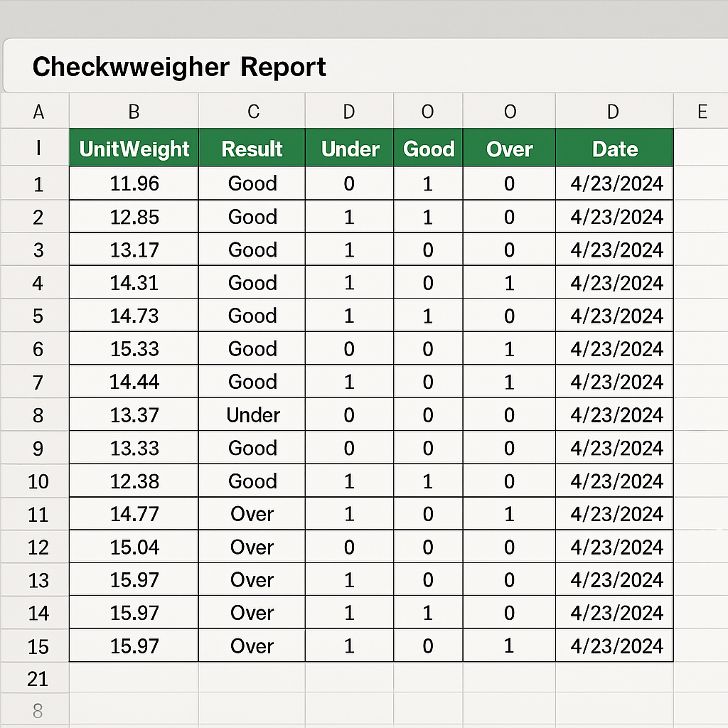Select row header 5
Viewport: 728px width, 728px height.
click(x=36, y=316)
